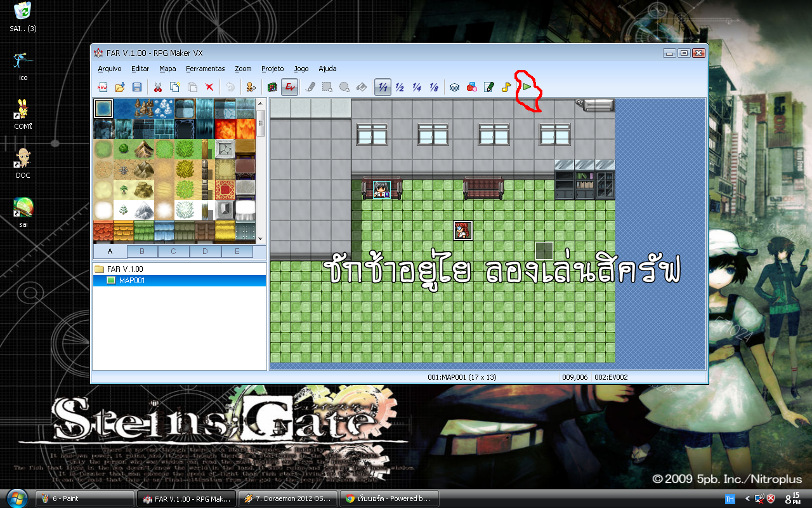Open the Zoom menu
812x508 pixels.
pos(243,69)
